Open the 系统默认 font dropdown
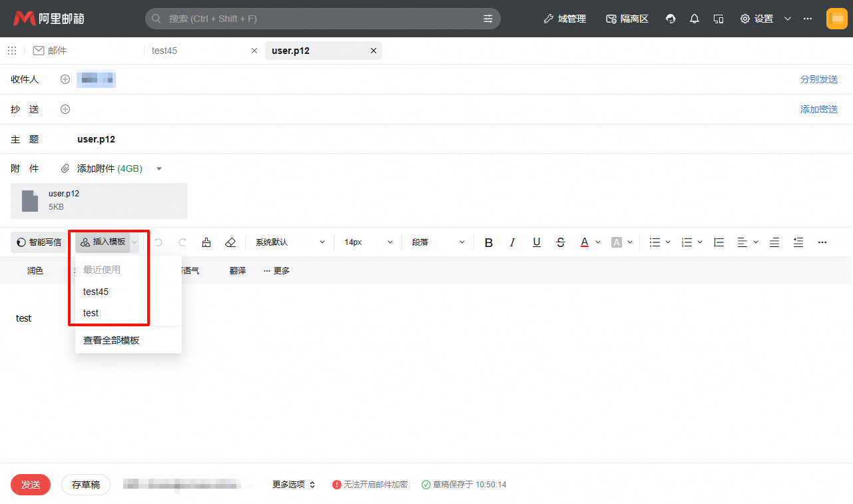This screenshot has height=504, width=853. click(x=290, y=242)
